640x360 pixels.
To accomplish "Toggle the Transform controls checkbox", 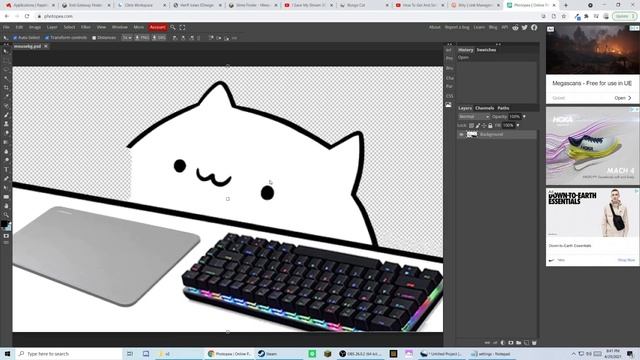I will click(x=47, y=38).
